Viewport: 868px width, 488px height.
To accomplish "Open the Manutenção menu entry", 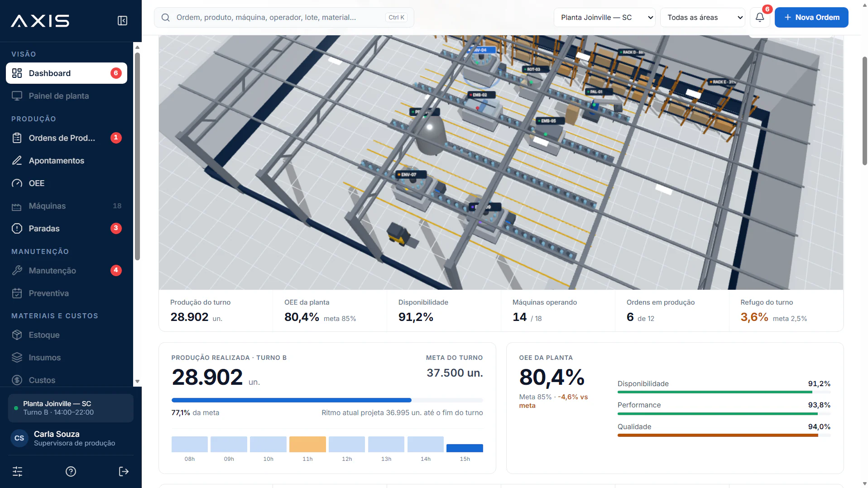I will (x=67, y=271).
